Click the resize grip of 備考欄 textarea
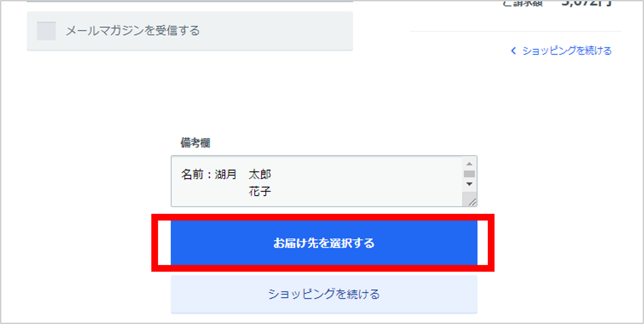 [x=472, y=202]
